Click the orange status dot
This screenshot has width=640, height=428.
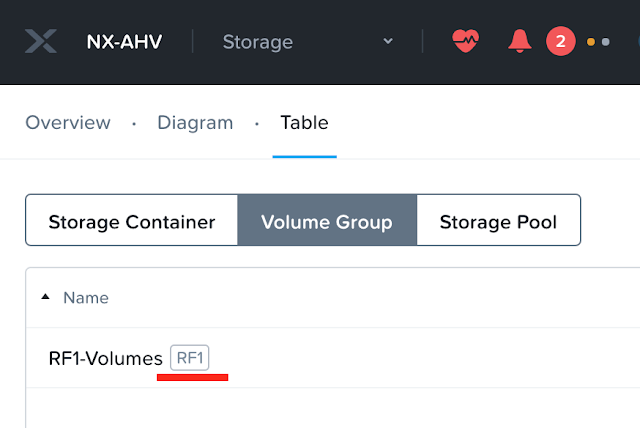(591, 42)
